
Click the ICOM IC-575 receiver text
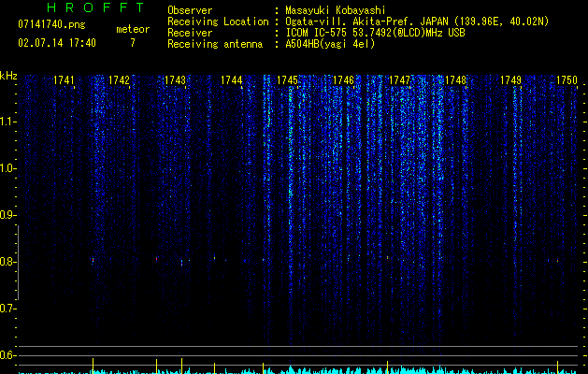coord(375,33)
